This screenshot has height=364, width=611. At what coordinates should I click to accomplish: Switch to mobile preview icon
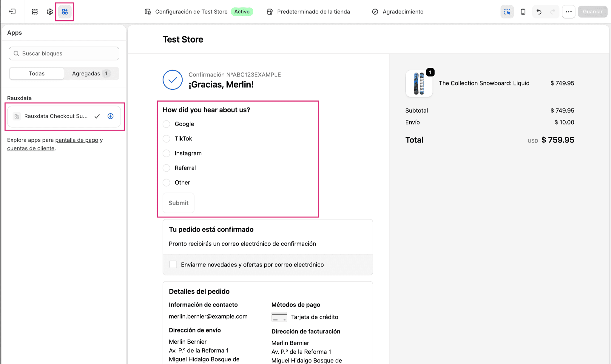pyautogui.click(x=523, y=12)
